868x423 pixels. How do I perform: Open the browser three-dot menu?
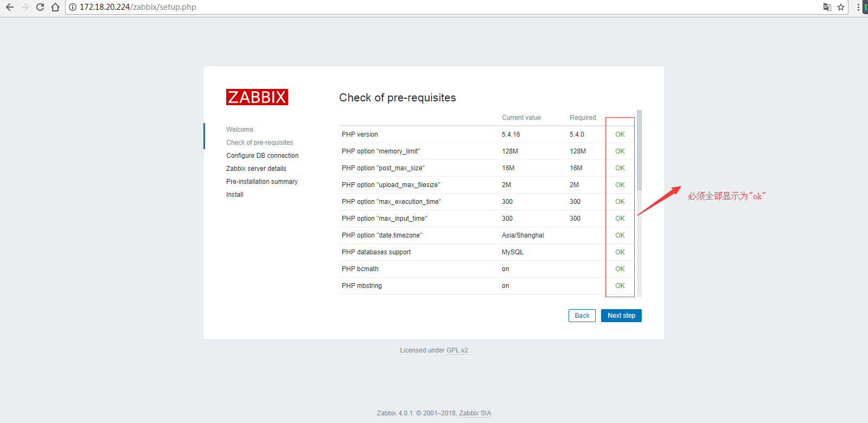click(x=858, y=7)
